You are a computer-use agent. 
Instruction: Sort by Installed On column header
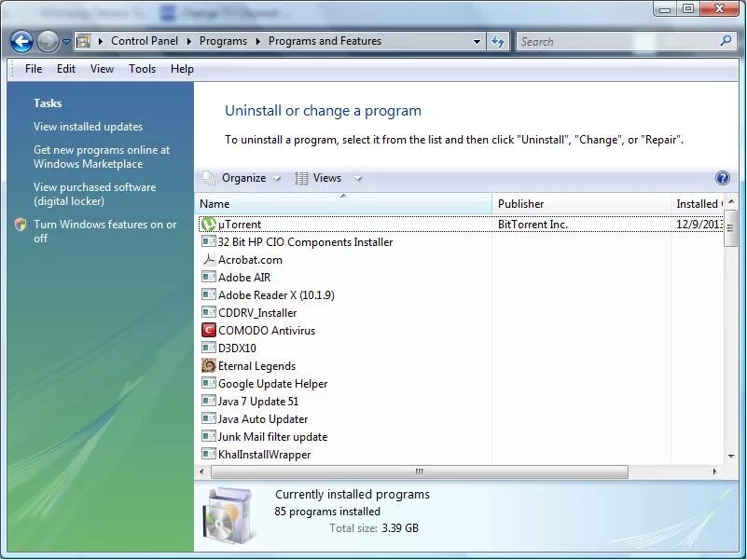pyautogui.click(x=698, y=204)
